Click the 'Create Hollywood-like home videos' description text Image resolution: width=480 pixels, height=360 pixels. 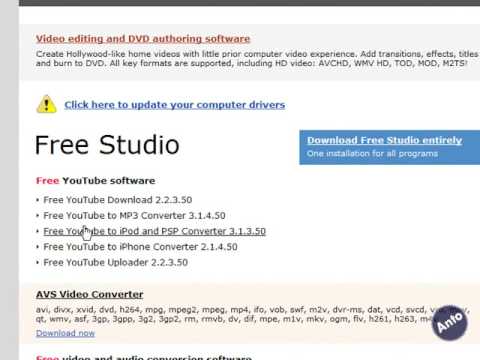257,59
